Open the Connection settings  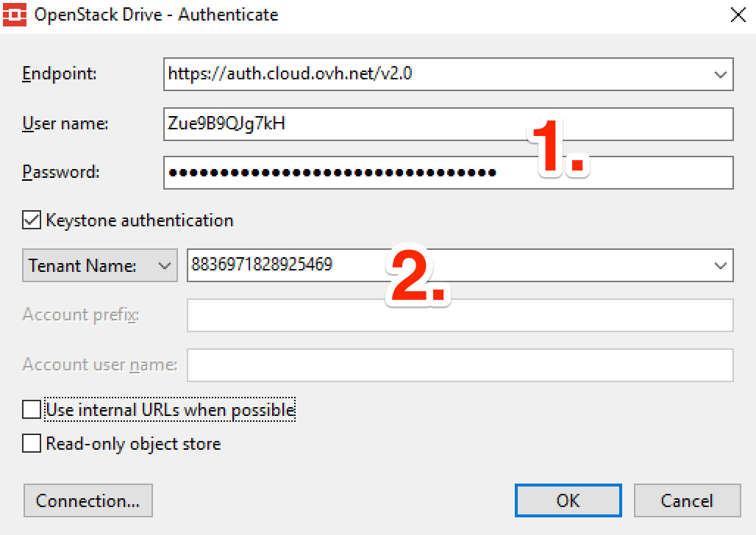[88, 500]
